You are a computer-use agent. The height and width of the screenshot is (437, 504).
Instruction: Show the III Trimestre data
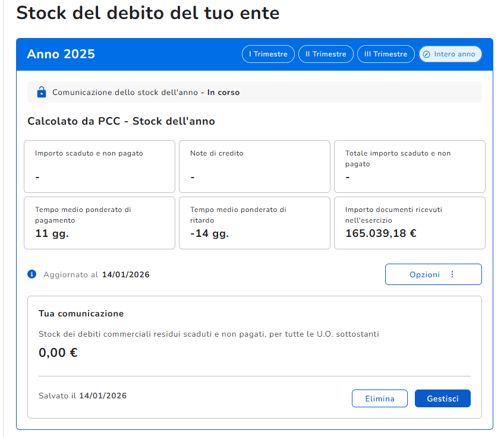click(386, 54)
